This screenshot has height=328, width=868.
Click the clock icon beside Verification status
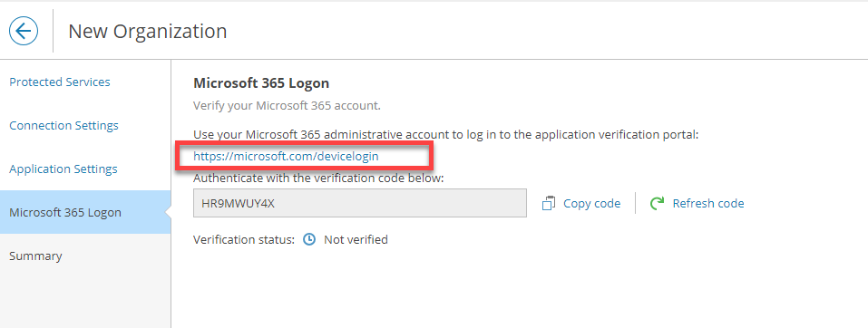click(x=310, y=239)
